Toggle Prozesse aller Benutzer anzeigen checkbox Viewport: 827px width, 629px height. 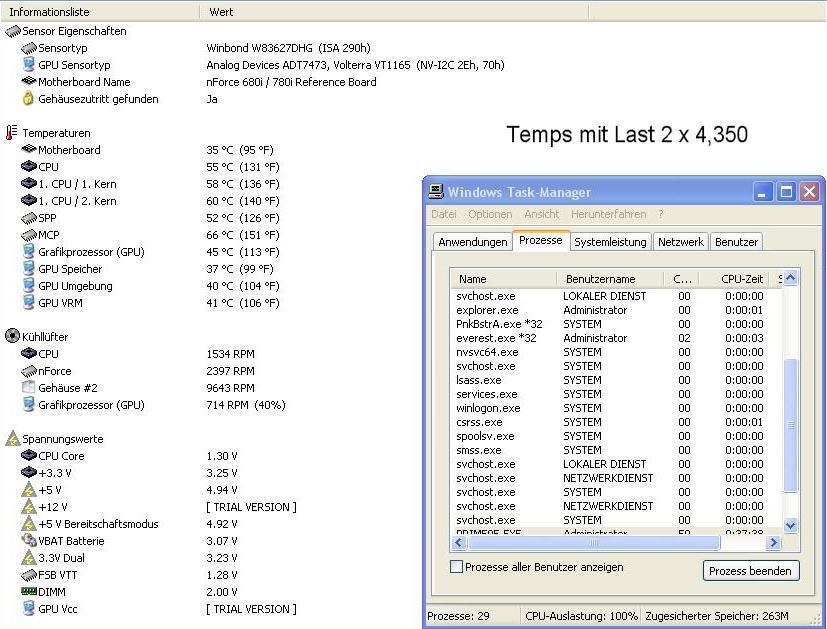point(456,567)
